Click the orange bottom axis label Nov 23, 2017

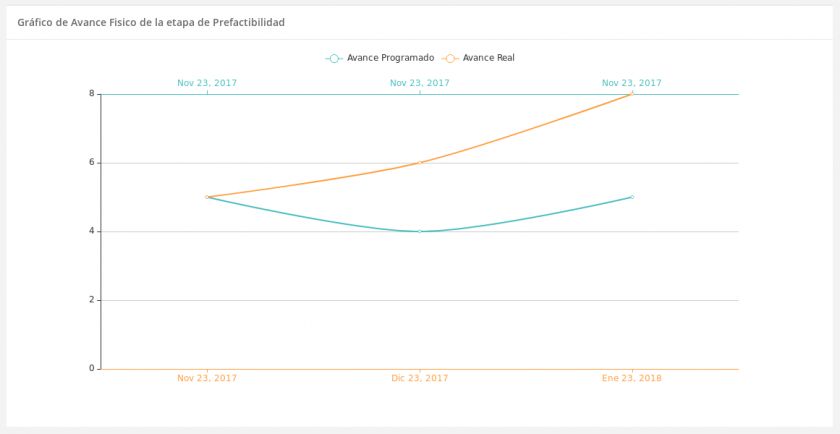207,379
